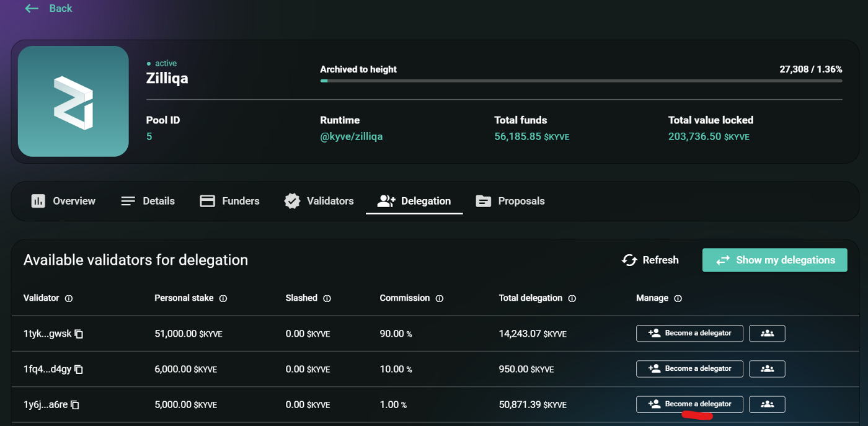Become a delegator for 1tyk...gwsk
Screen dimensions: 868x426
pyautogui.click(x=689, y=333)
